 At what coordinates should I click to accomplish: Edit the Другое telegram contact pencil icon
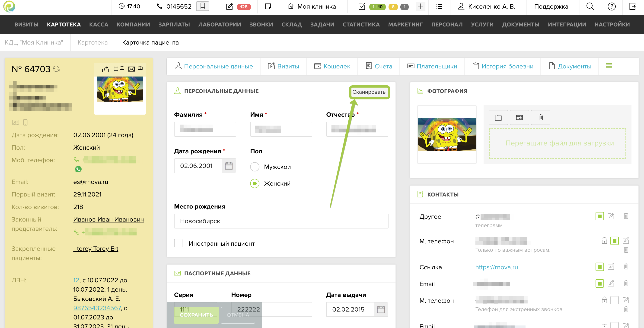[611, 216]
